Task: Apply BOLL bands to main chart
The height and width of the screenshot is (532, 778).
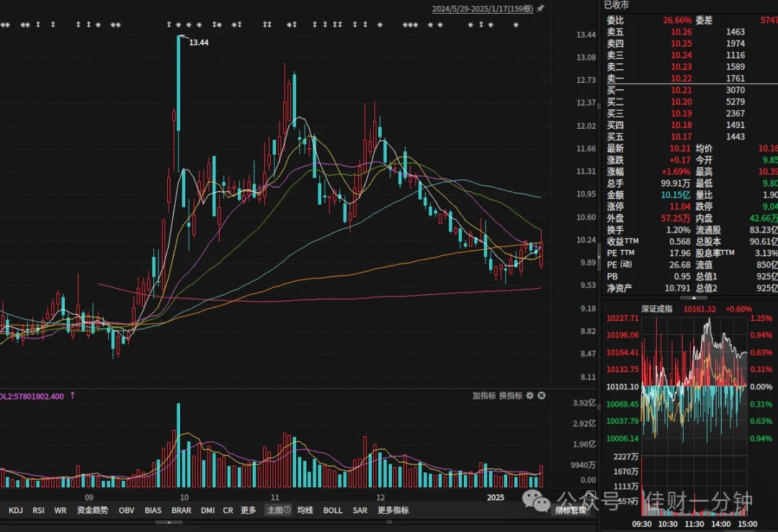Action: coord(332,510)
